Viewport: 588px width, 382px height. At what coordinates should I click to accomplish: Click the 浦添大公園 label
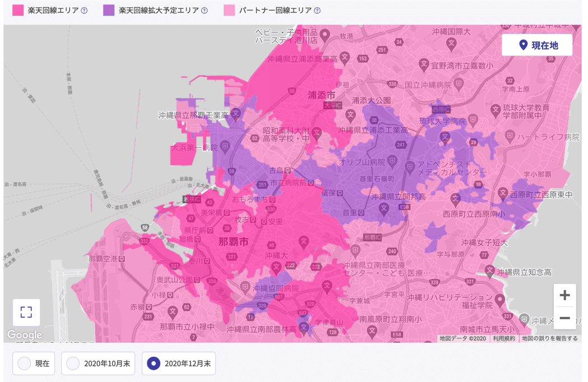click(x=371, y=100)
